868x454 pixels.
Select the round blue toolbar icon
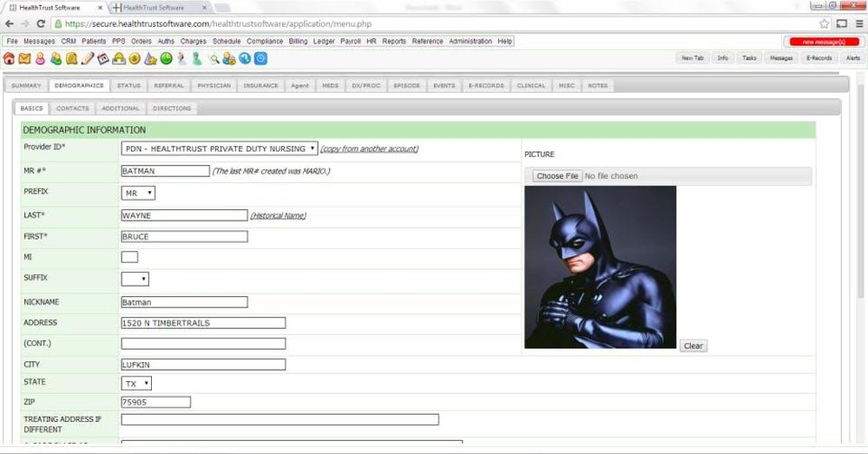tap(245, 59)
